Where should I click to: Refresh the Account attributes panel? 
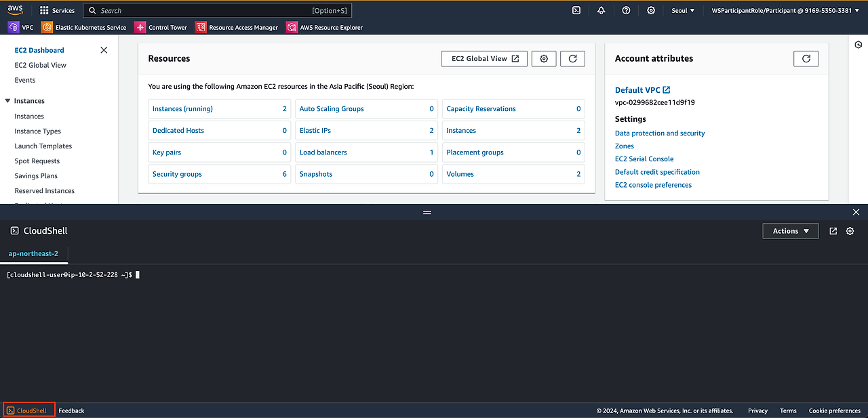coord(806,59)
